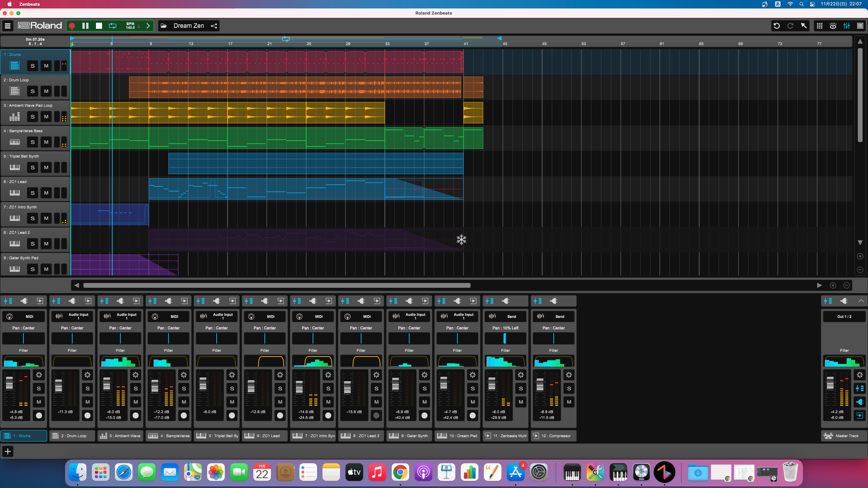Mute the Drum Loop track in header
The width and height of the screenshot is (868, 488).
coord(46,91)
